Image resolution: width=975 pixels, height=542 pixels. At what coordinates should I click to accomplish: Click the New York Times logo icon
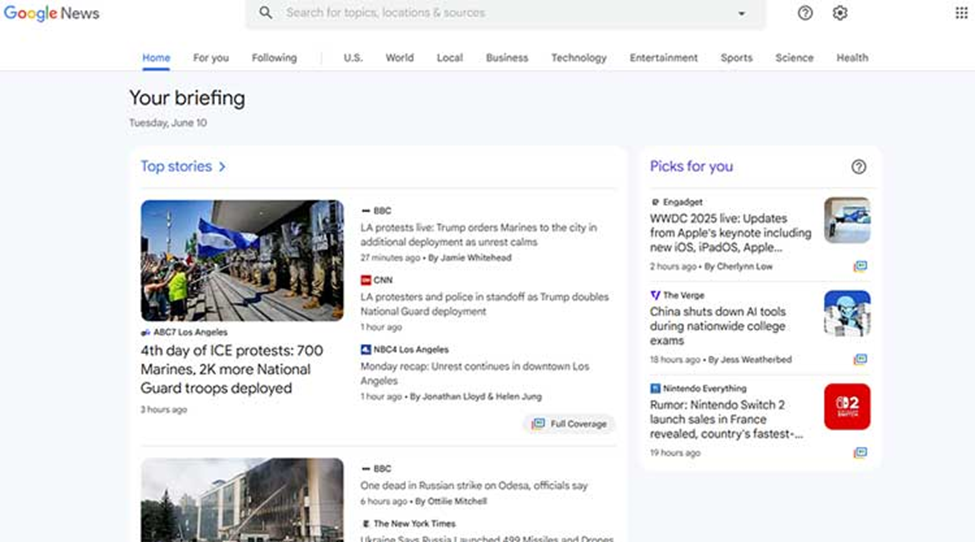366,524
